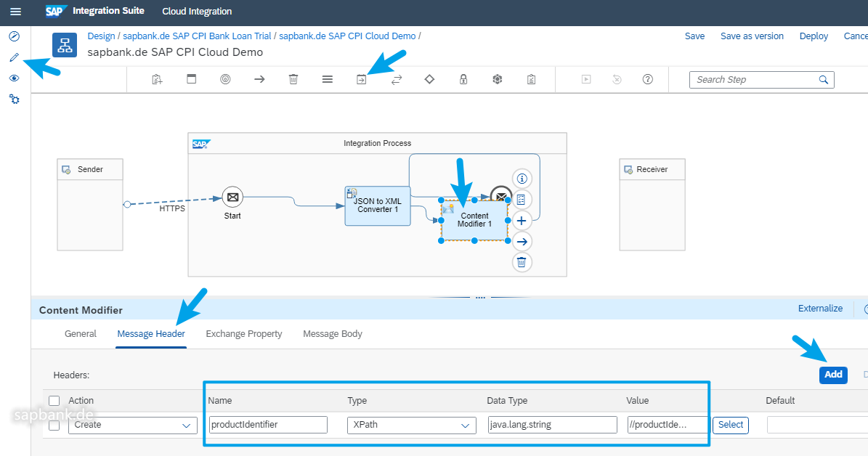Click the HTTPS connection label
868x456 pixels.
pos(172,208)
